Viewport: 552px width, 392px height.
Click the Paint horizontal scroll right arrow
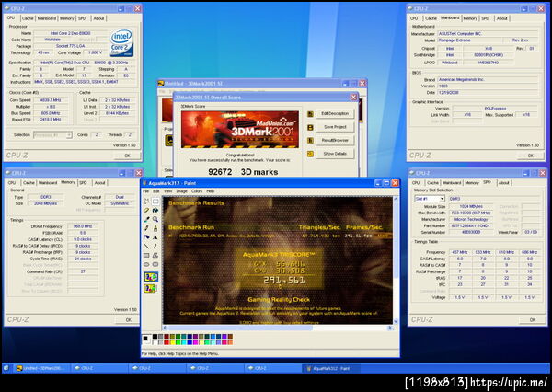[390, 328]
